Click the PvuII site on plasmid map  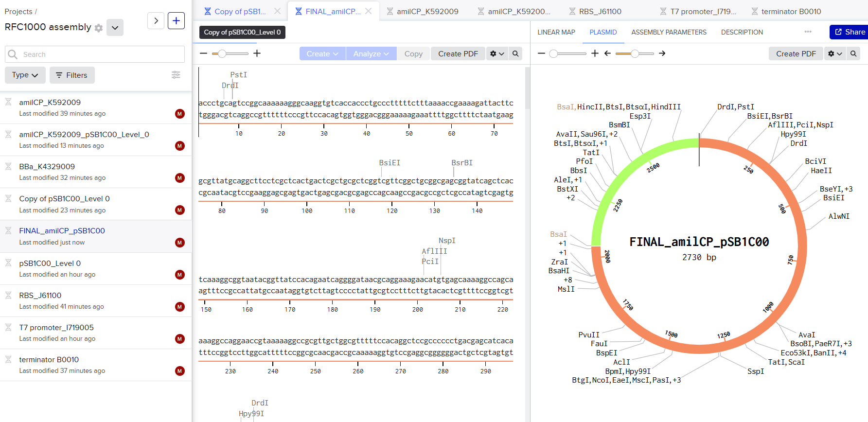(589, 335)
